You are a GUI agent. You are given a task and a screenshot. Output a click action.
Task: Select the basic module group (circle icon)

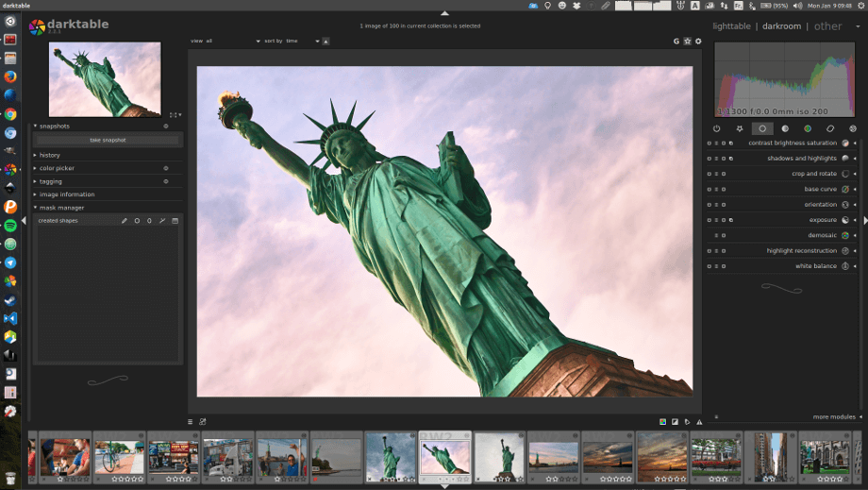coord(762,128)
